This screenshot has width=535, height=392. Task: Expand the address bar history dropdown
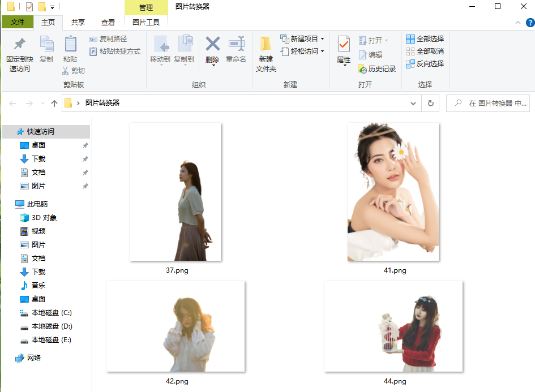point(413,104)
